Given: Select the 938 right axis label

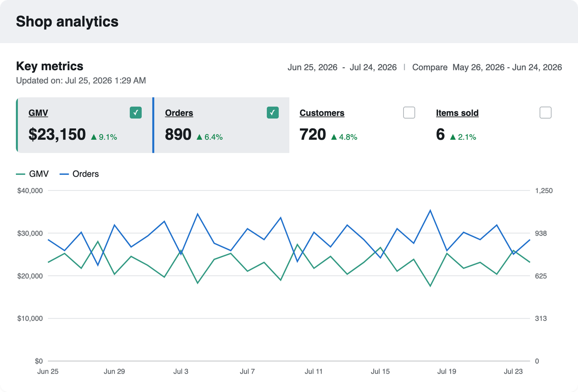Looking at the screenshot, I should pyautogui.click(x=541, y=233).
